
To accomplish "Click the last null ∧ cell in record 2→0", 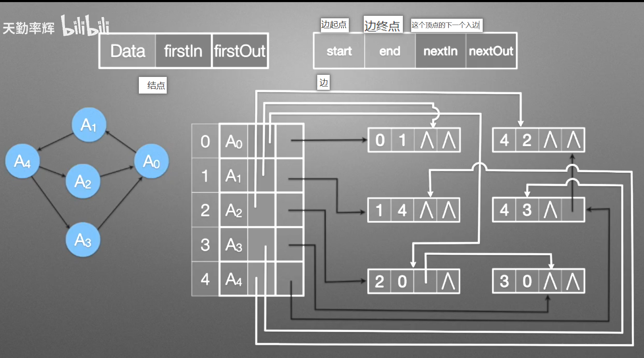I will pos(448,281).
